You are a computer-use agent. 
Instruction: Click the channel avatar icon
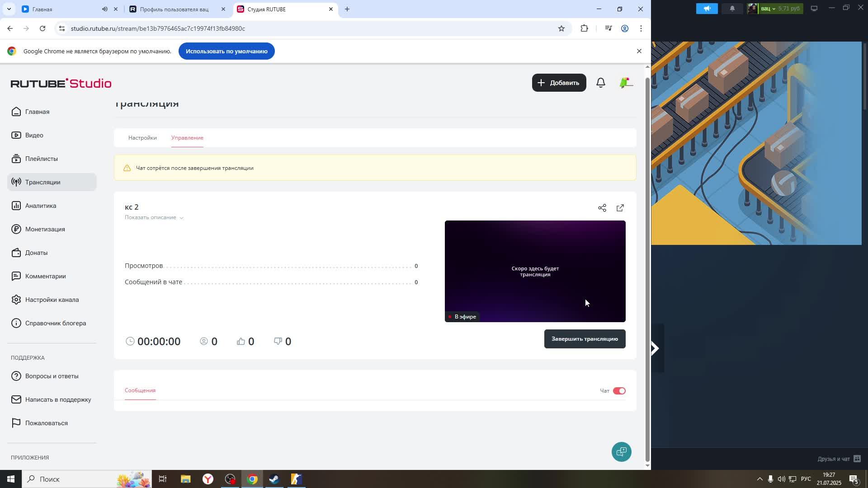[x=626, y=83]
